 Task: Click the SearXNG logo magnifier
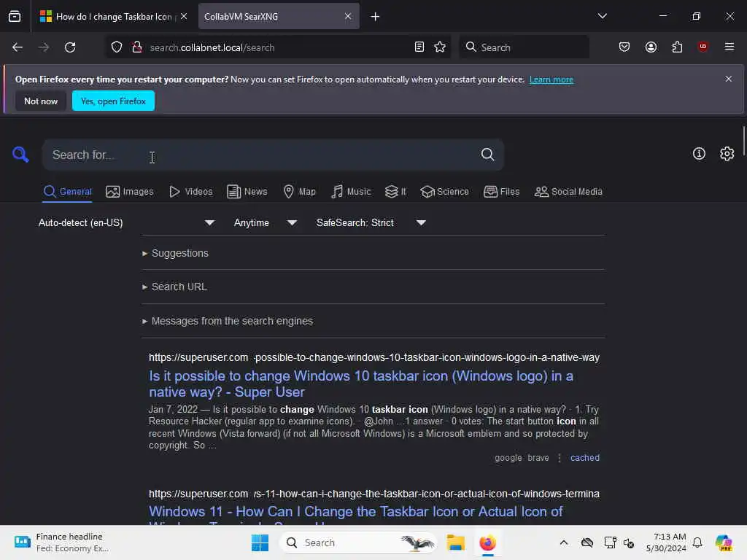(x=20, y=155)
